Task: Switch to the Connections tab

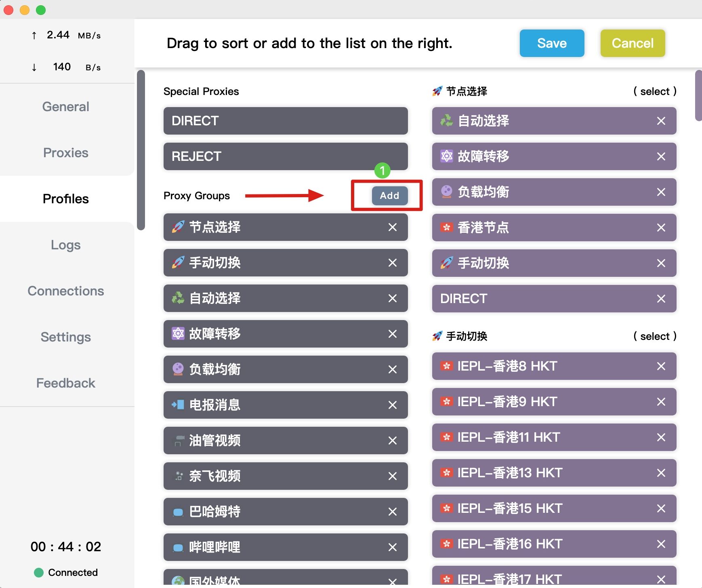Action: pyautogui.click(x=66, y=291)
